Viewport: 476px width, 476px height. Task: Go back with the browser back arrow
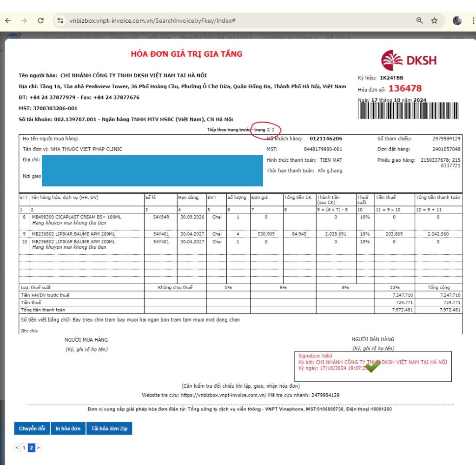pyautogui.click(x=8, y=20)
